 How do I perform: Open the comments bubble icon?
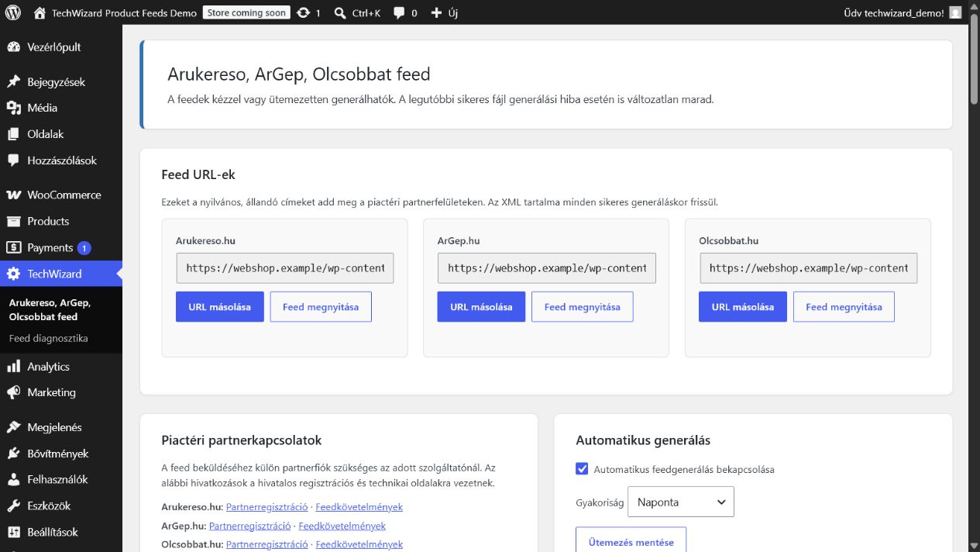[399, 12]
